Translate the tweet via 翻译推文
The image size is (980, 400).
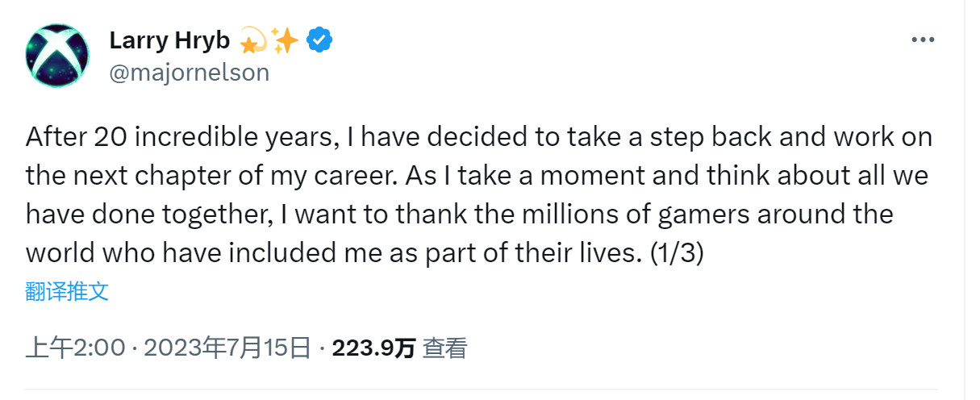67,291
